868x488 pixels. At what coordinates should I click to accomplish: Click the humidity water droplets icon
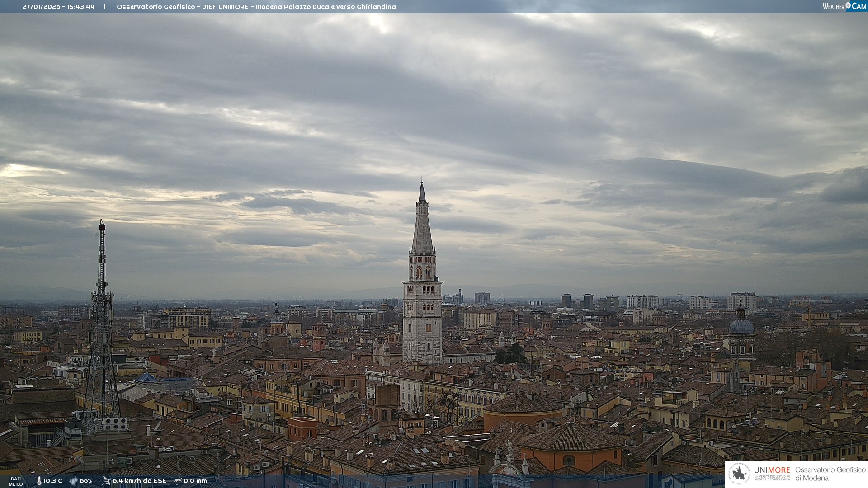73,481
